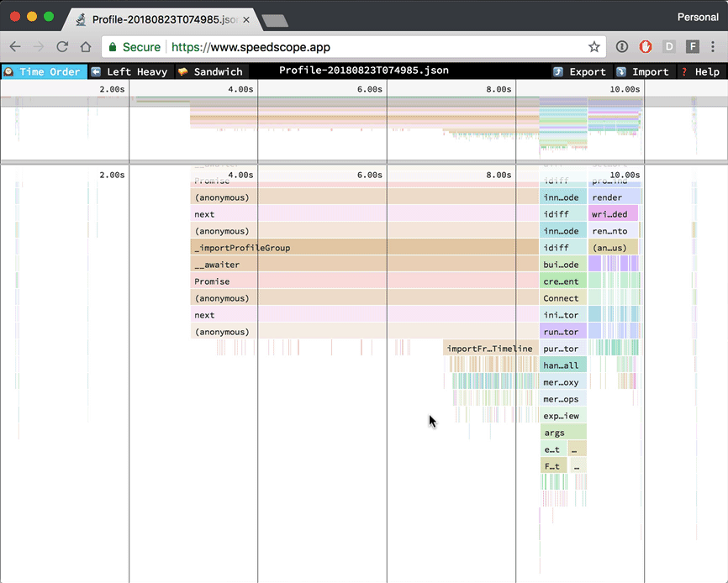Select the pur…tor frame
Image resolution: width=728 pixels, height=583 pixels.
coord(562,349)
